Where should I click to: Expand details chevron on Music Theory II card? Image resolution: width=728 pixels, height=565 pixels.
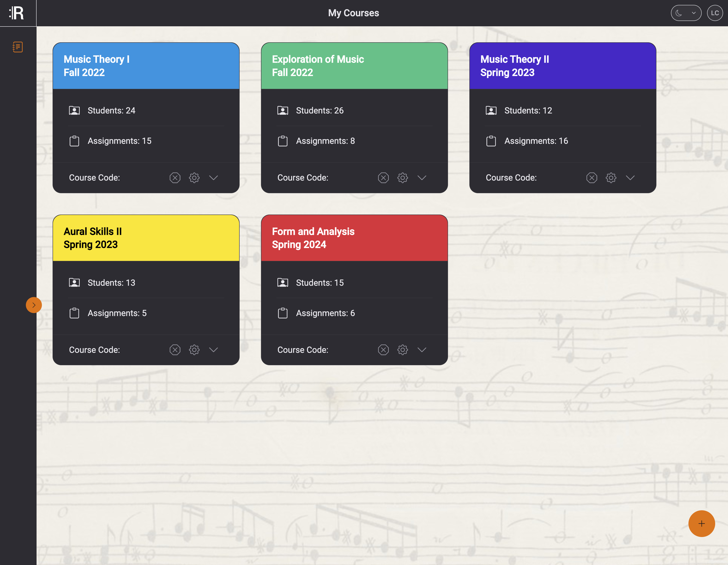coord(630,178)
